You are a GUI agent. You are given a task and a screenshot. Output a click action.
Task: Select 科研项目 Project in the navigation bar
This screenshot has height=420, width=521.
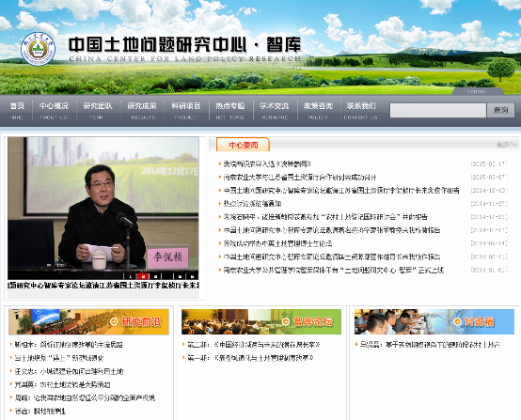click(x=186, y=110)
